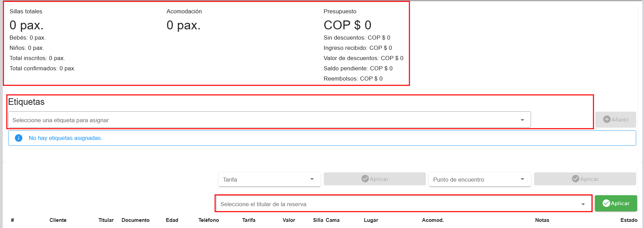Click the Titular column header
The width and height of the screenshot is (644, 228).
106,220
